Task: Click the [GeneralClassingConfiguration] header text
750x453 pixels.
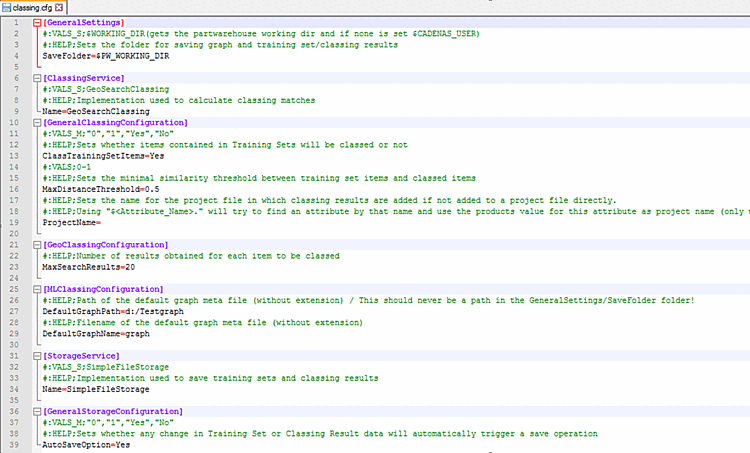Action: (115, 122)
